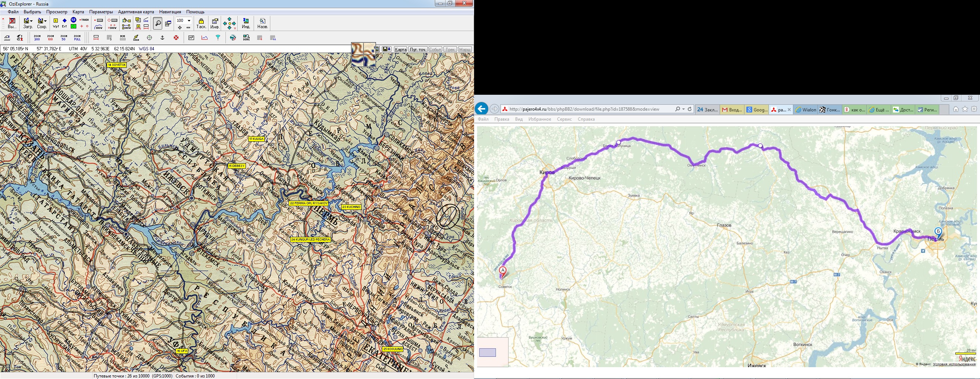Toggle the Таск. lock button

(201, 23)
